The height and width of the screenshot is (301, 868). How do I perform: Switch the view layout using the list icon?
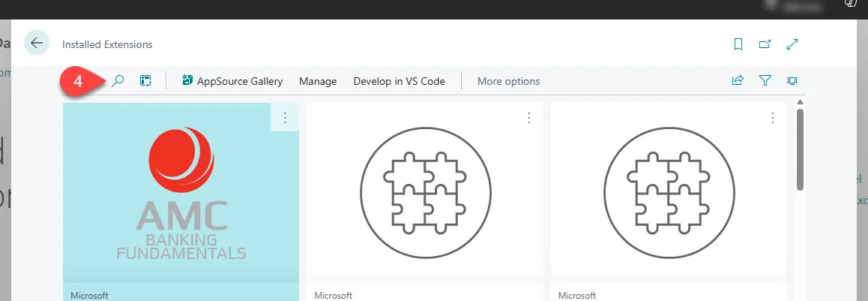(x=145, y=81)
